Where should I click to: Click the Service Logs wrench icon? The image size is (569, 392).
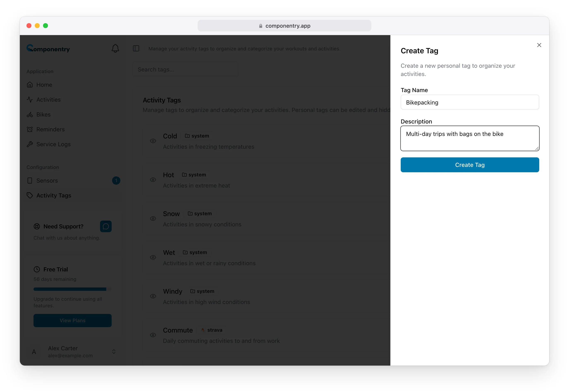click(x=30, y=144)
